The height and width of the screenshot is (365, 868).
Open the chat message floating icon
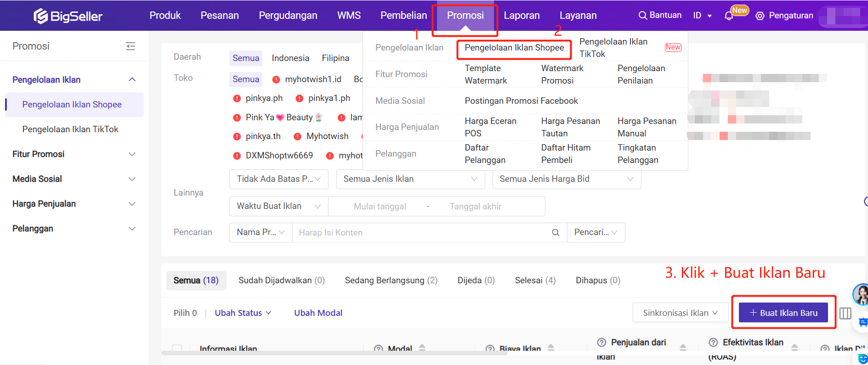(x=862, y=322)
